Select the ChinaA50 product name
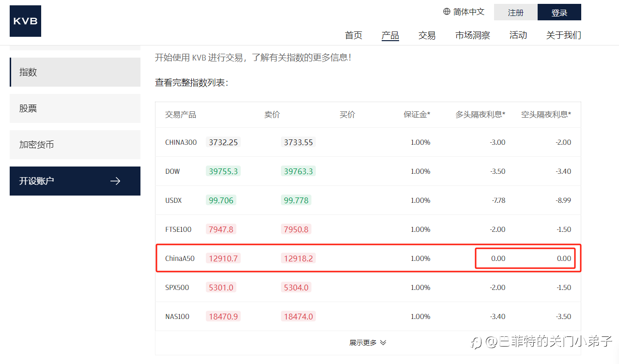Screen dimensions: 619x364 pos(180,258)
